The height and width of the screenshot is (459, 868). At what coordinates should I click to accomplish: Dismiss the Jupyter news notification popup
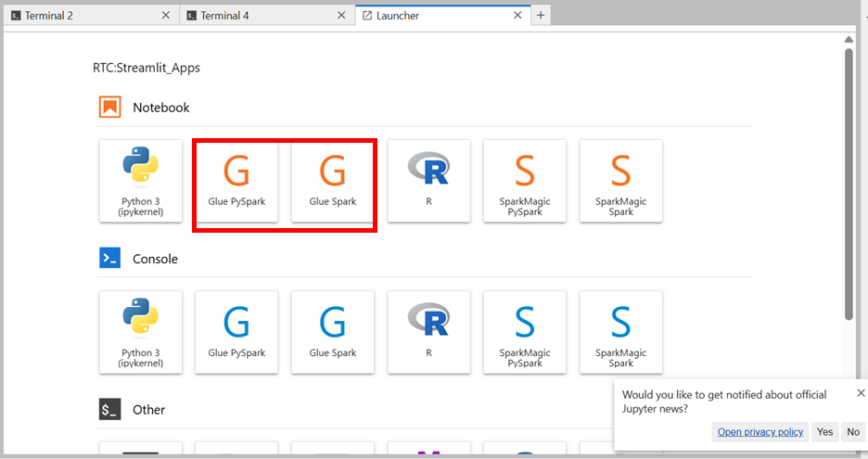tap(861, 392)
